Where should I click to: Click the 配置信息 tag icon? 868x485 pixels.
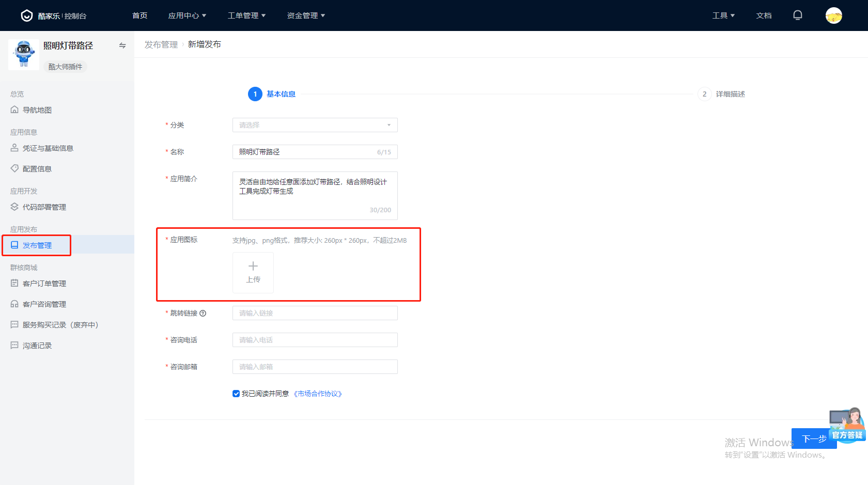pyautogui.click(x=14, y=168)
